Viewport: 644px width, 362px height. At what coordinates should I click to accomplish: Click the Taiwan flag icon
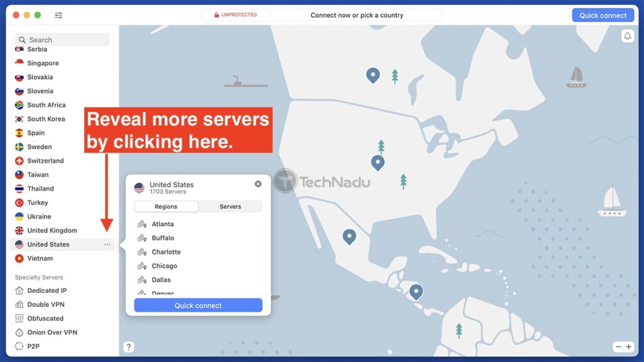19,175
